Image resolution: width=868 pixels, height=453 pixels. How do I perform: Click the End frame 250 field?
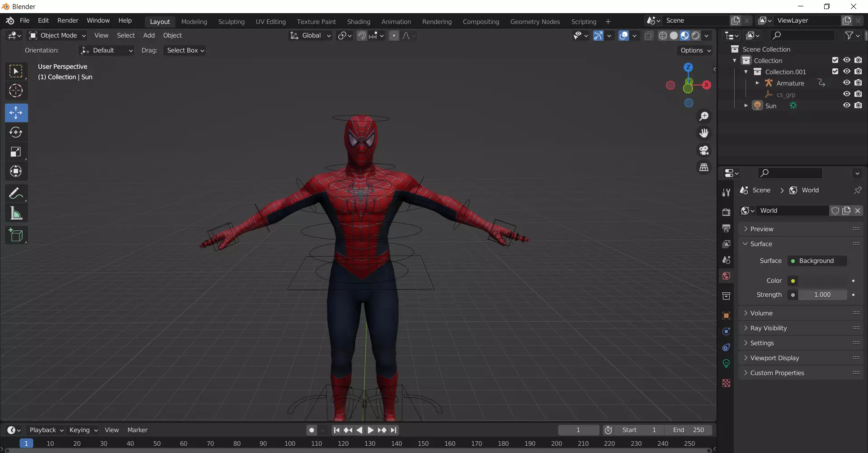pos(689,430)
